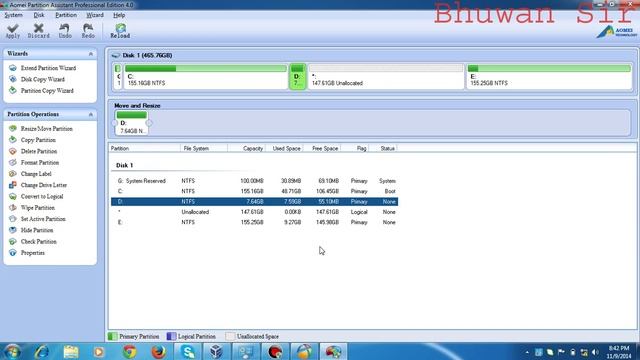Open Firefox from taskbar
The height and width of the screenshot is (360, 640).
[x=158, y=351]
